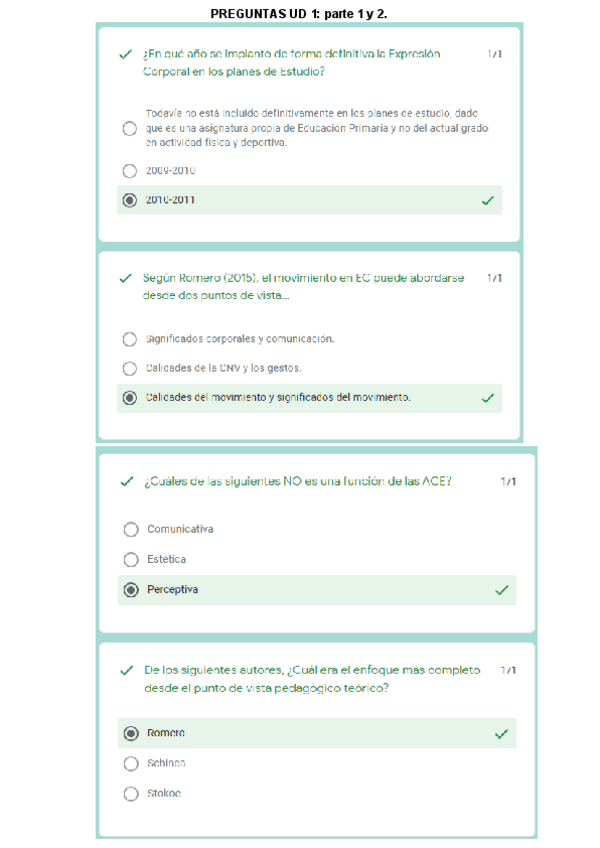Select the 2009-2010 radio option
600x848 pixels.
coord(130,171)
